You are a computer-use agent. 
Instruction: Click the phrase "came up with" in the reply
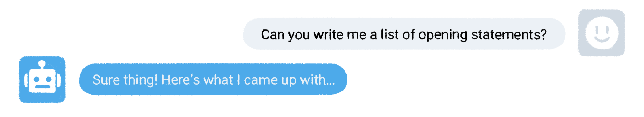tap(285, 80)
